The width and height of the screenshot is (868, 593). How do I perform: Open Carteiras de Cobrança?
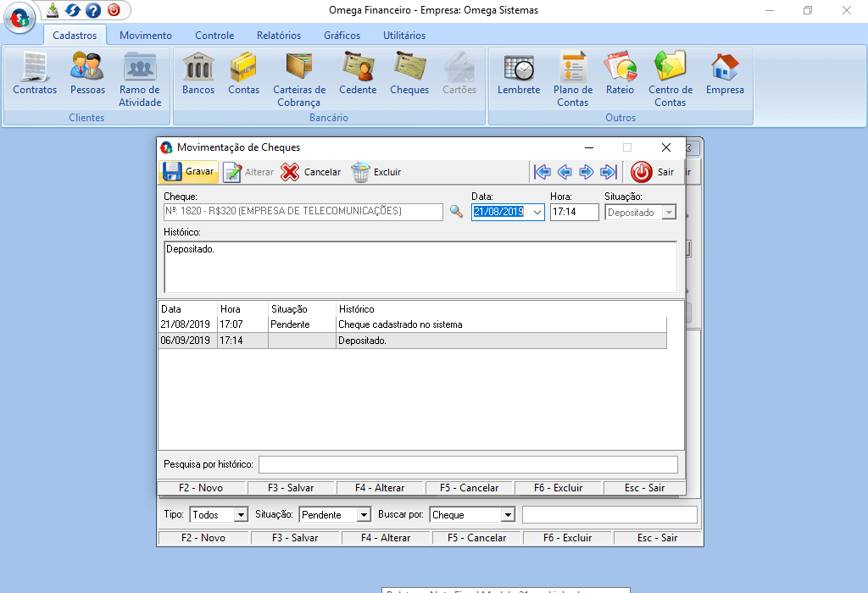pos(298,78)
